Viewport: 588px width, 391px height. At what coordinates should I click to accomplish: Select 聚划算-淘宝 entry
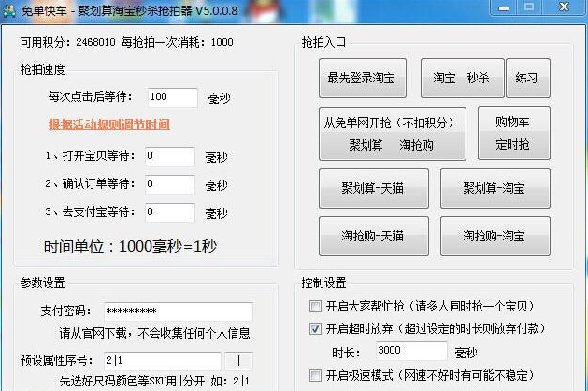point(495,188)
